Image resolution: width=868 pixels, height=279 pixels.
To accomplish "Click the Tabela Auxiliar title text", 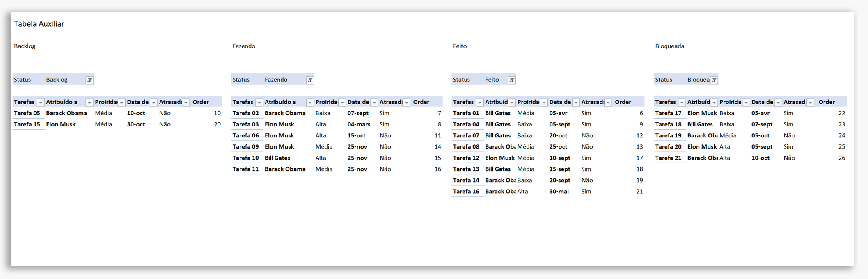I will tap(39, 24).
